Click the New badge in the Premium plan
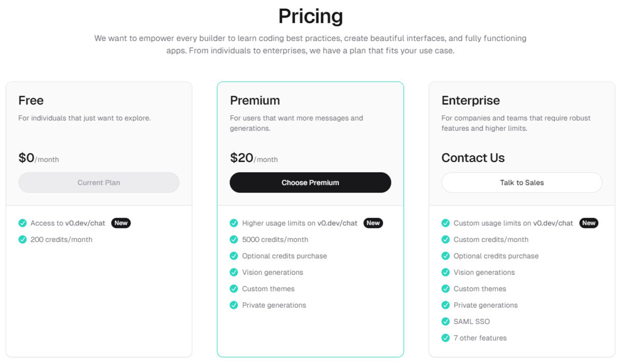 [373, 223]
